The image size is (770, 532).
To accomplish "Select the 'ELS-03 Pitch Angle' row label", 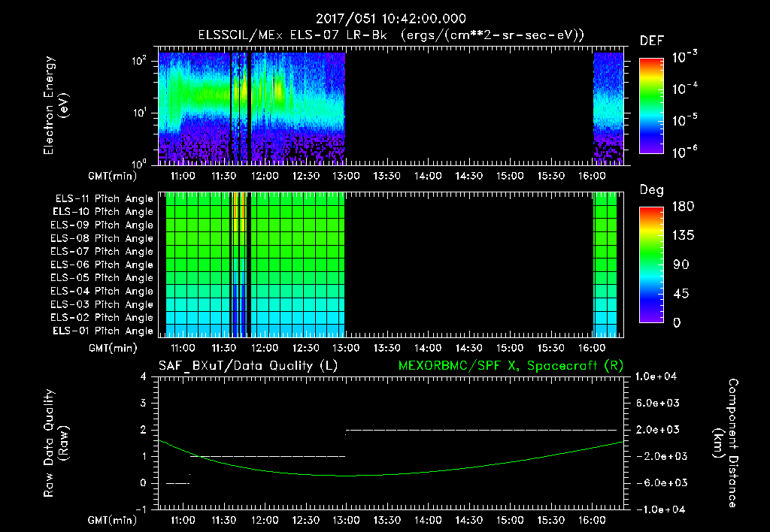I will tap(102, 305).
